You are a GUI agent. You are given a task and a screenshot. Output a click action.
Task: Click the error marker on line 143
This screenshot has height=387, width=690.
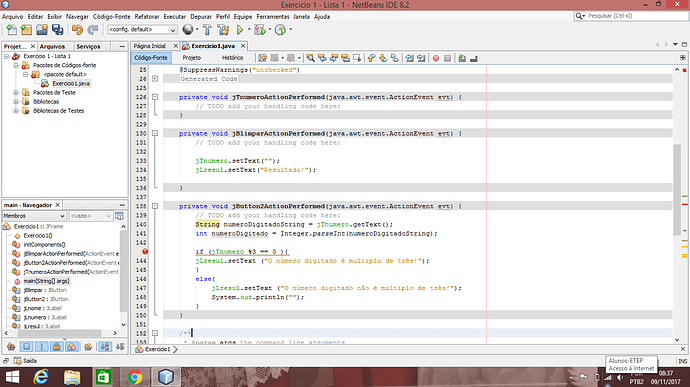coord(145,251)
